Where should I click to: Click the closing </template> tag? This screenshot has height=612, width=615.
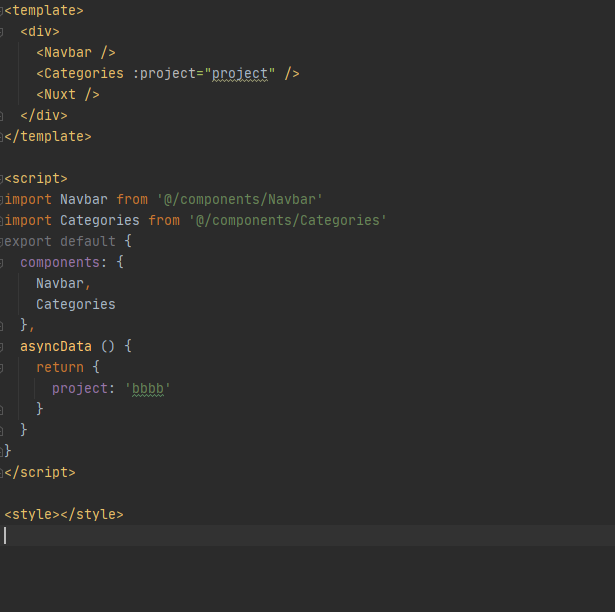pyautogui.click(x=48, y=137)
